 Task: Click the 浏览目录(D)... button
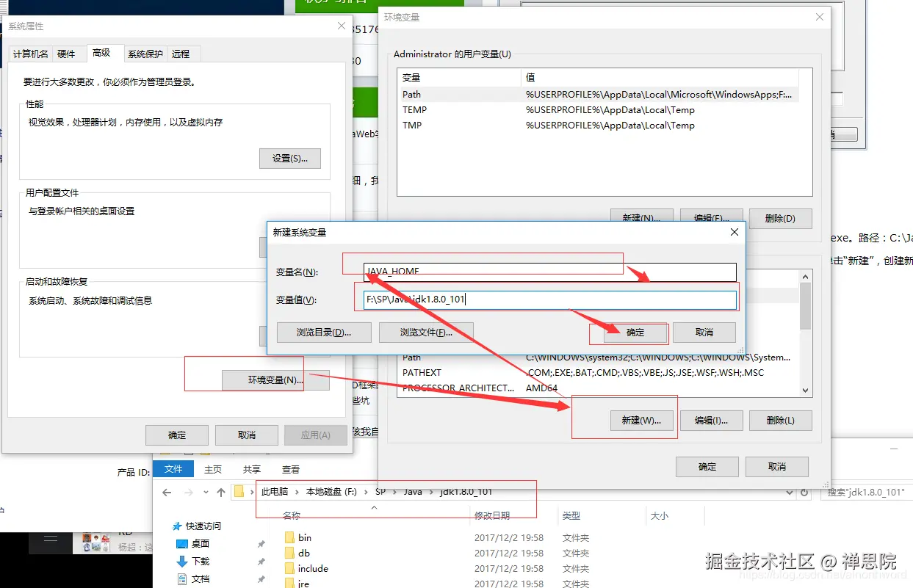(x=324, y=333)
